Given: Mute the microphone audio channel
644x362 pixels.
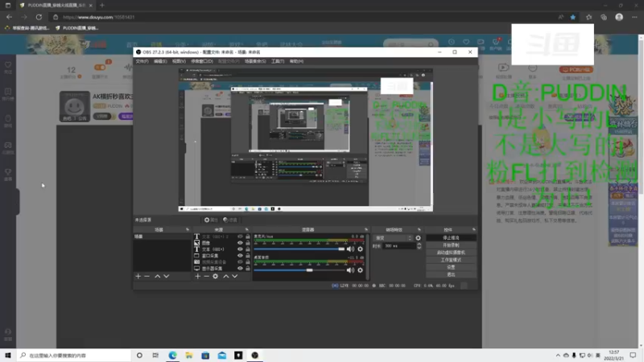Looking at the screenshot, I should click(x=350, y=249).
